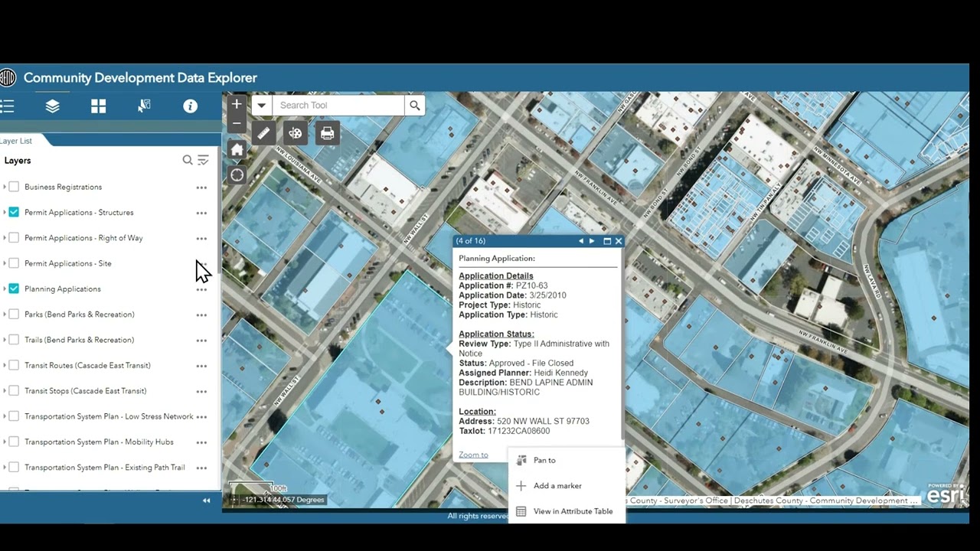Image resolution: width=980 pixels, height=551 pixels.
Task: Enable Transportation System Plan - Existing Path Trail
Action: [14, 468]
